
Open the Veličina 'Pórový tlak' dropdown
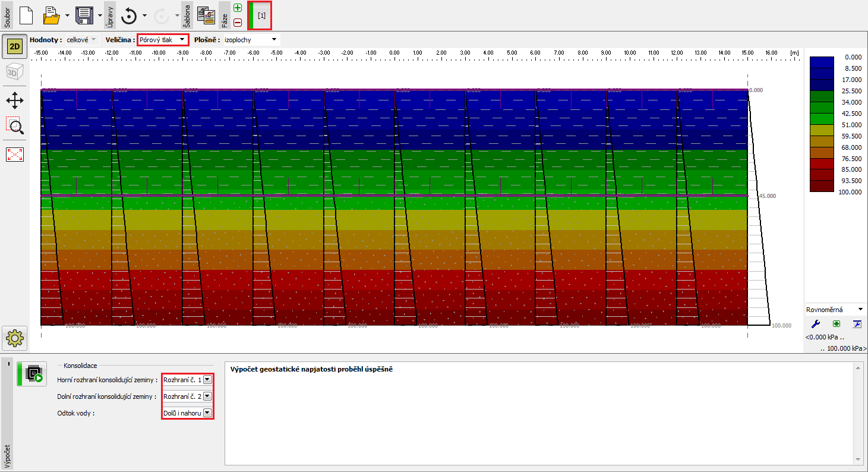(163, 40)
